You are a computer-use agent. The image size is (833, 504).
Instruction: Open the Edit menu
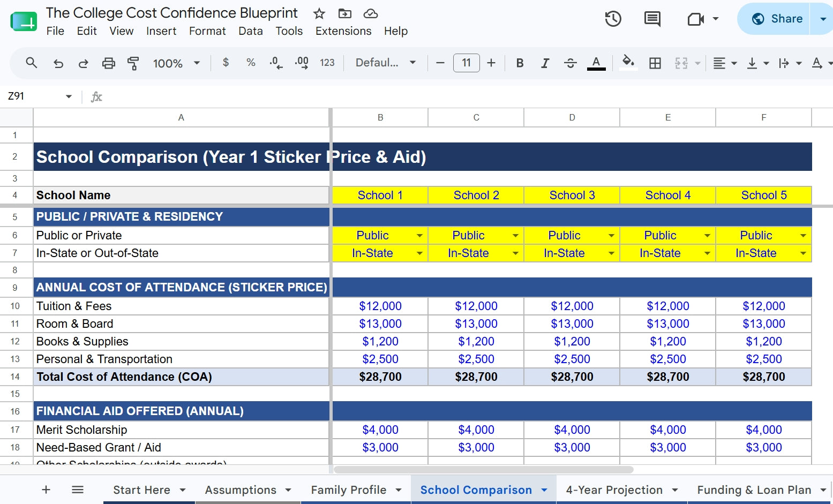pos(87,31)
